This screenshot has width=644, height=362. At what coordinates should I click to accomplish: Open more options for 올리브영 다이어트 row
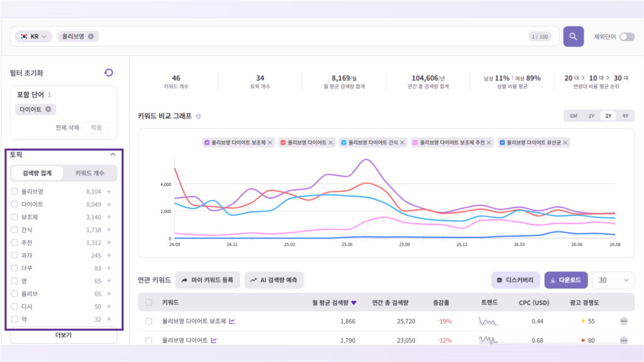pyautogui.click(x=624, y=340)
